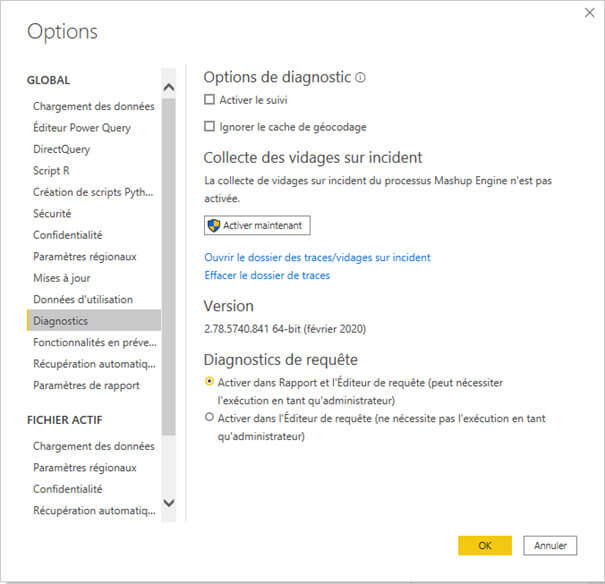Click the Collecte des vidages sur incident heading
This screenshot has height=584, width=605.
(313, 158)
